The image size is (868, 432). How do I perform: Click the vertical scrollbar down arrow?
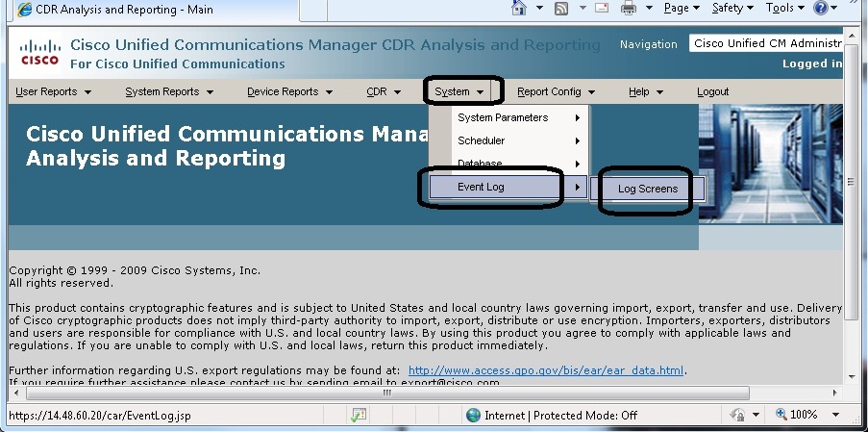[851, 376]
